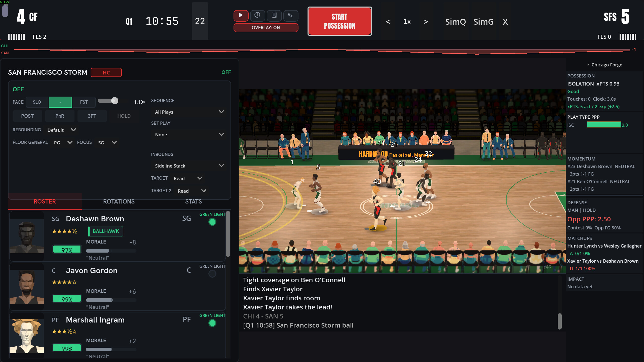Toggle PnR offensive emphasis
The height and width of the screenshot is (362, 644).
tap(60, 116)
